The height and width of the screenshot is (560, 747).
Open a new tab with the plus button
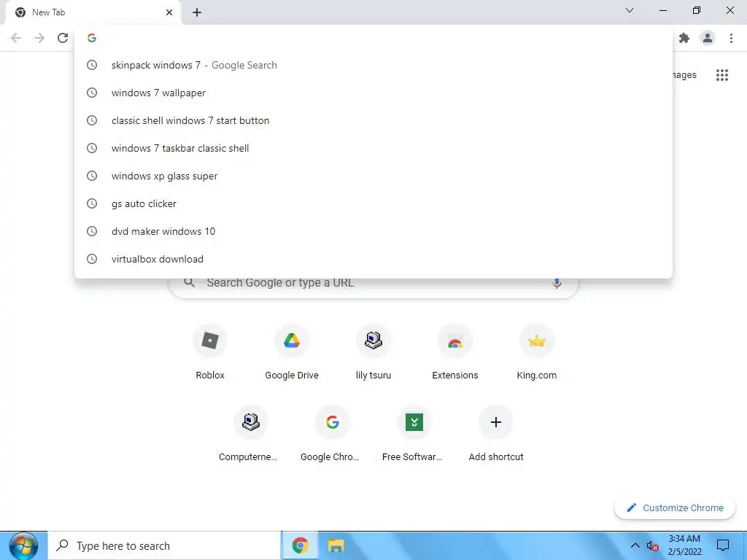tap(197, 12)
